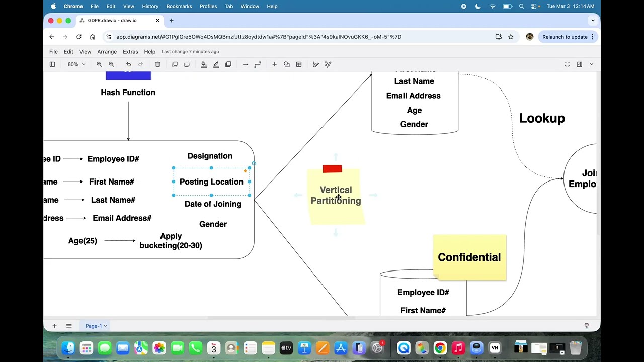Select the Age(25) text
644x362 pixels.
[x=83, y=241]
